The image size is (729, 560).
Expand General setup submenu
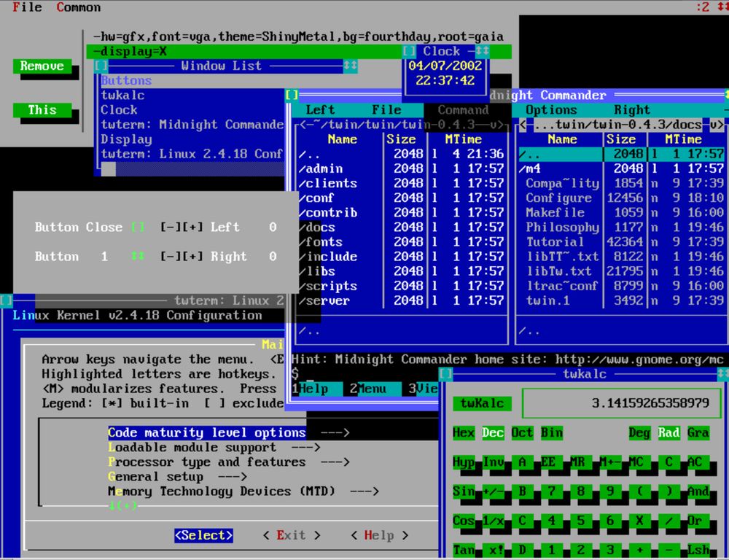pyautogui.click(x=178, y=477)
